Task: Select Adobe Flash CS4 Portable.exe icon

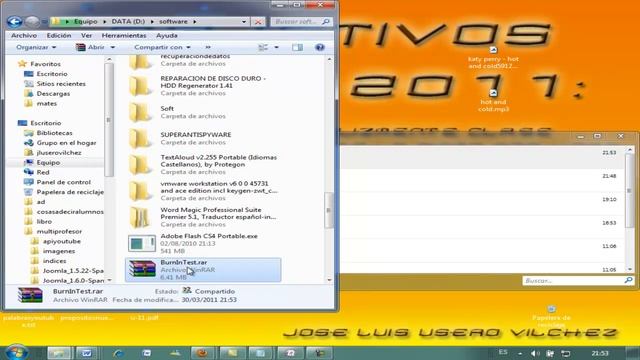Action: click(142, 244)
